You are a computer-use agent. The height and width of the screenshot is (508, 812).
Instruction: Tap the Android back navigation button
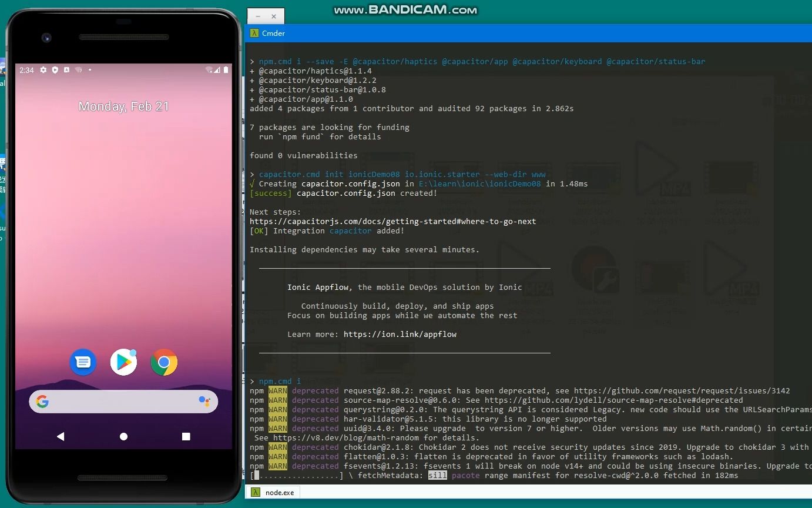(x=61, y=436)
